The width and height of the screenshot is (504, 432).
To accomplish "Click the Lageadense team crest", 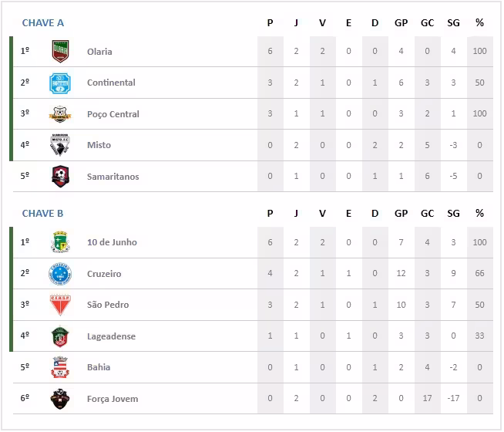I will 60,336.
